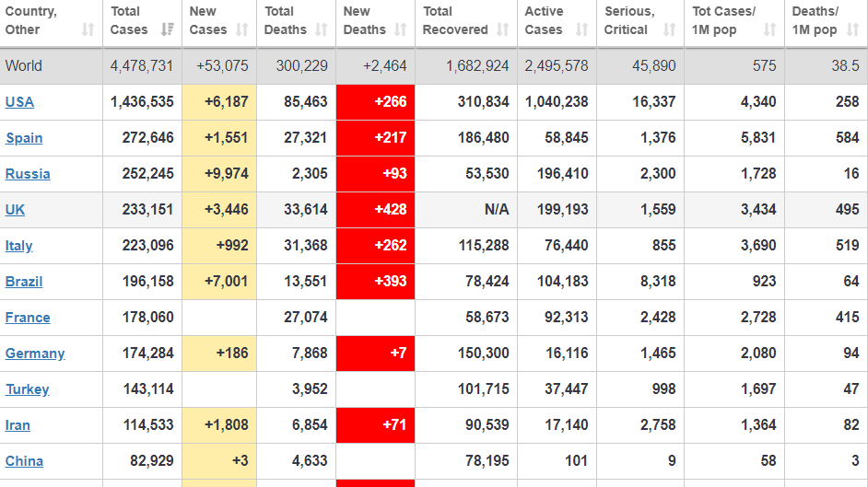
Task: Select Italy total deaths 31,368
Action: (306, 246)
